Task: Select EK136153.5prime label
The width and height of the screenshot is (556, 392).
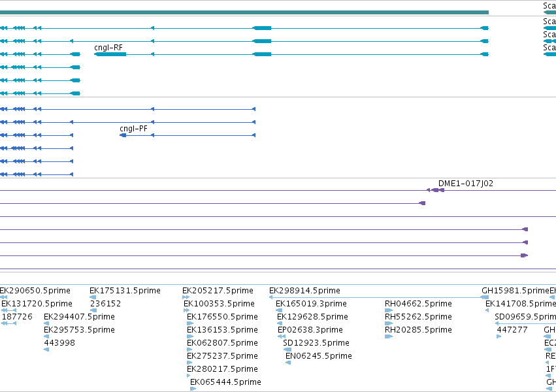Action: [222, 330]
